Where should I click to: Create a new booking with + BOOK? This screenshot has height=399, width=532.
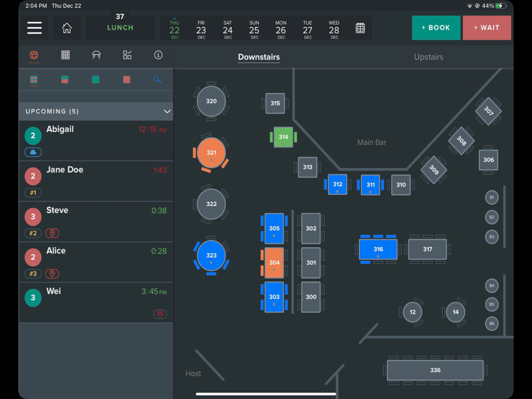tap(436, 28)
